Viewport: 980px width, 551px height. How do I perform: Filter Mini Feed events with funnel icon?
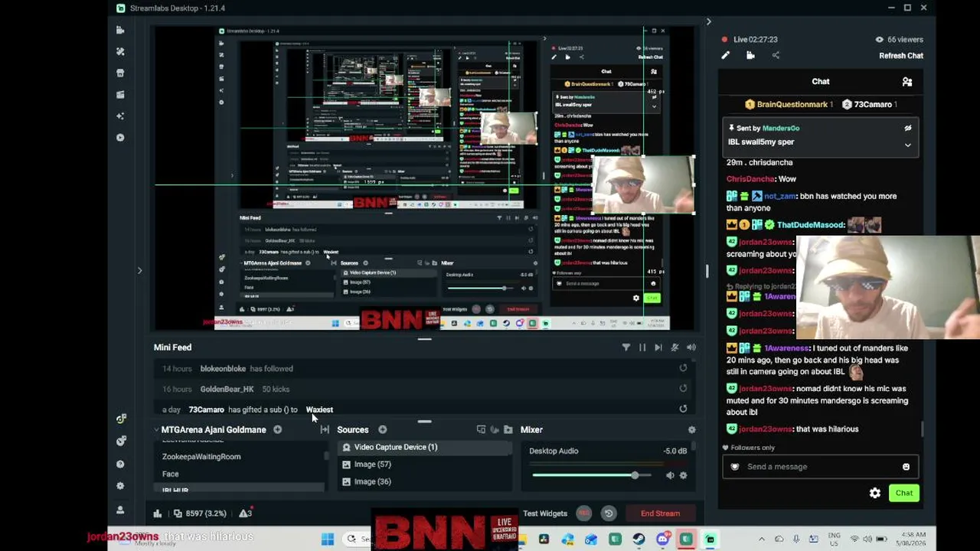click(x=626, y=347)
